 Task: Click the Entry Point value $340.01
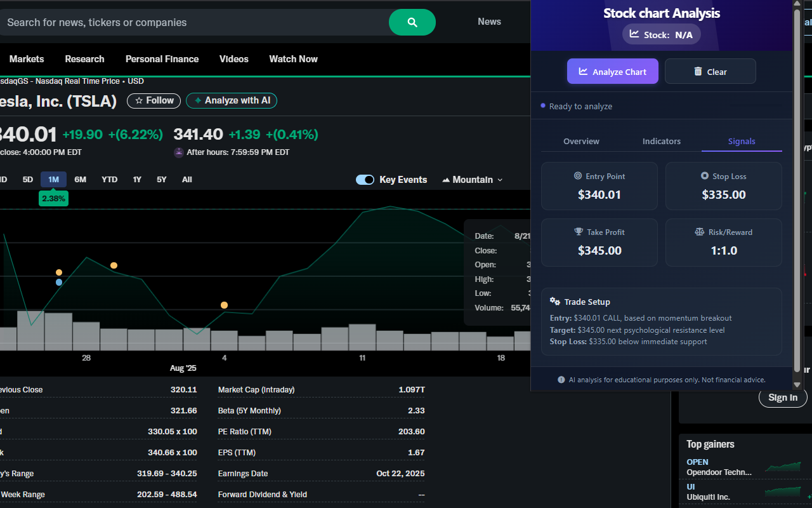(x=599, y=194)
